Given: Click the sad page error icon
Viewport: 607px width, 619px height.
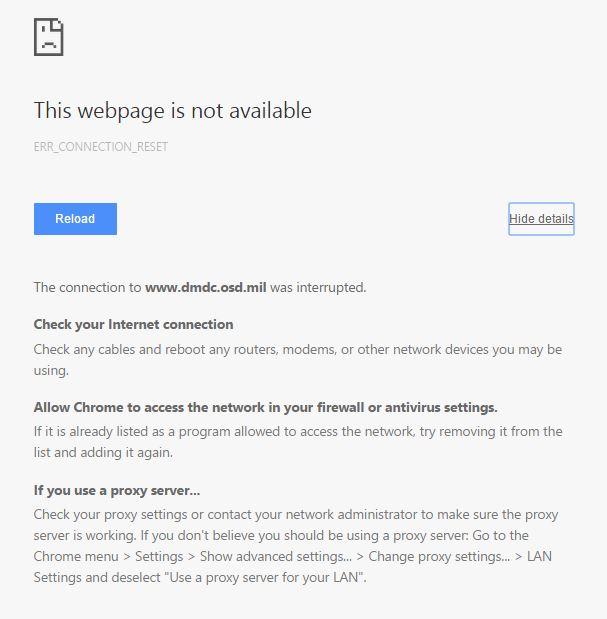Looking at the screenshot, I should 48,37.
